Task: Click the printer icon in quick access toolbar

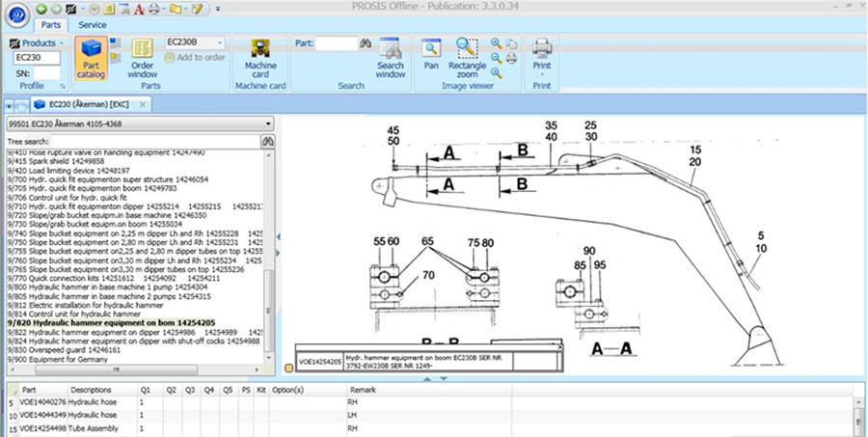Action: (154, 9)
